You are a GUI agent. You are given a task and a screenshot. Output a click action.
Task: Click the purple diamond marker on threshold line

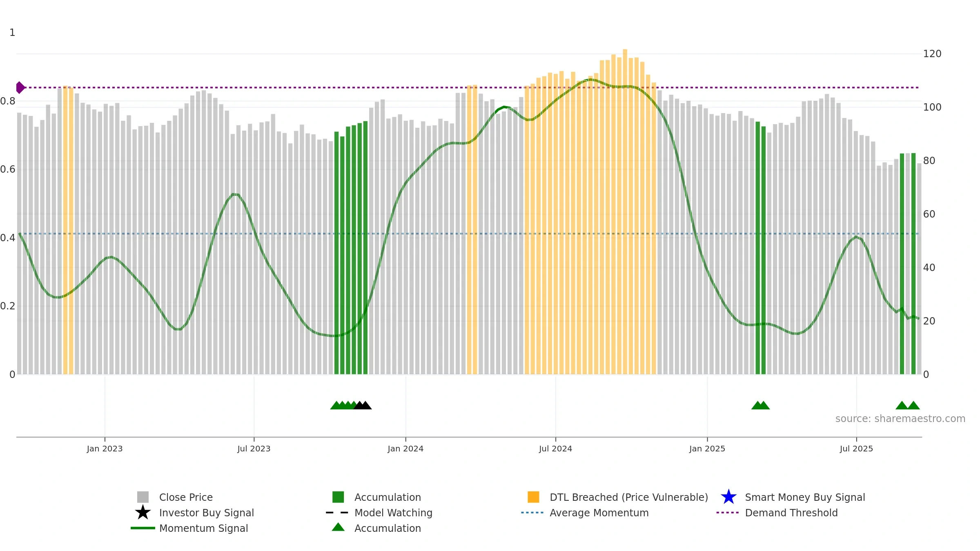tap(20, 87)
